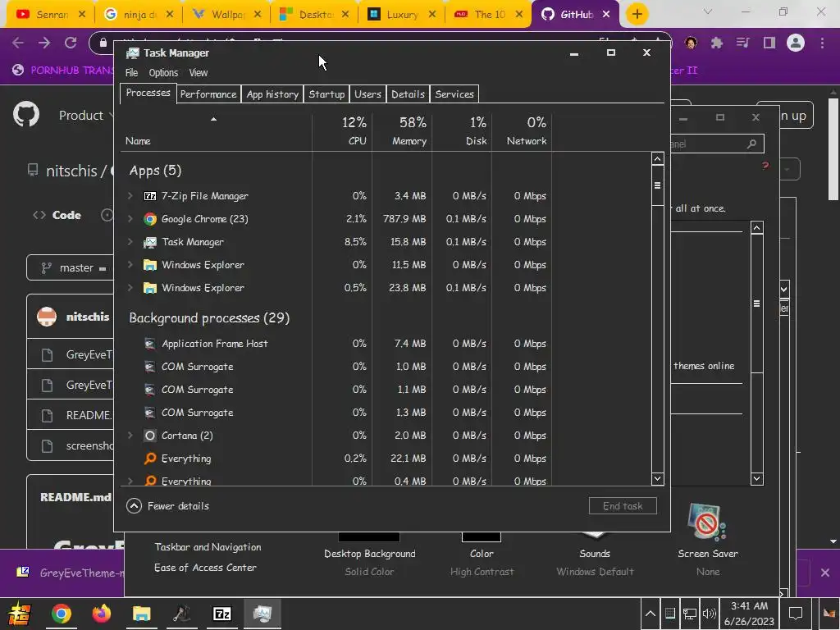Switch to the Details tab

(408, 94)
